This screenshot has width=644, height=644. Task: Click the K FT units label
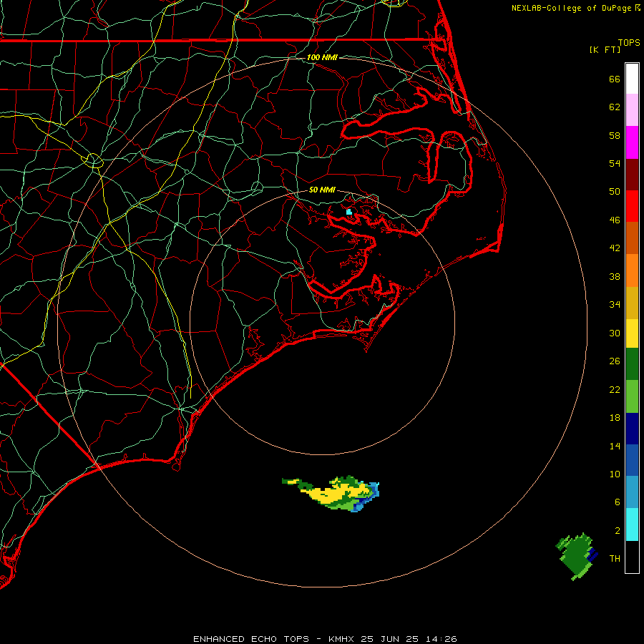click(x=605, y=49)
